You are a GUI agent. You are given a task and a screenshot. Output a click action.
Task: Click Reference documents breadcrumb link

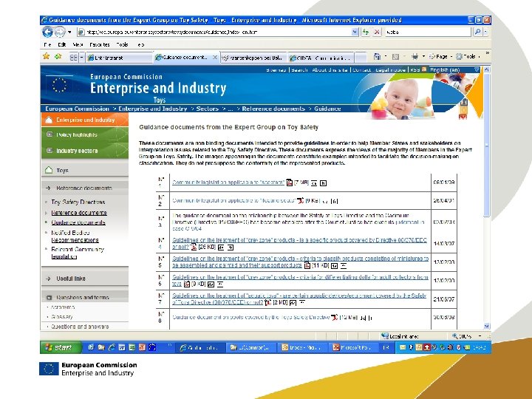[273, 109]
